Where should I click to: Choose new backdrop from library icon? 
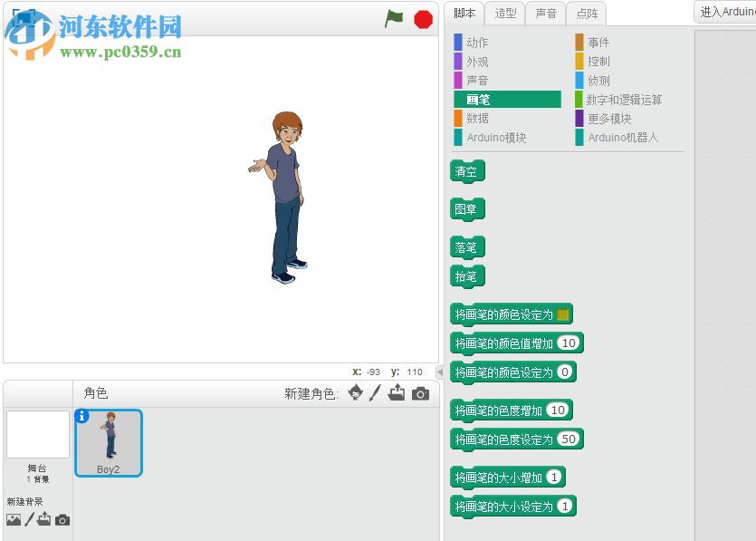[12, 519]
